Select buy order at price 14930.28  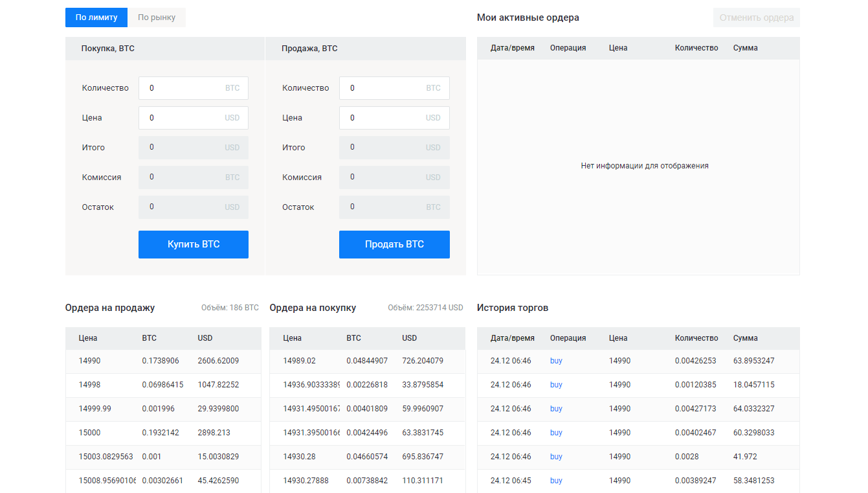click(x=367, y=457)
